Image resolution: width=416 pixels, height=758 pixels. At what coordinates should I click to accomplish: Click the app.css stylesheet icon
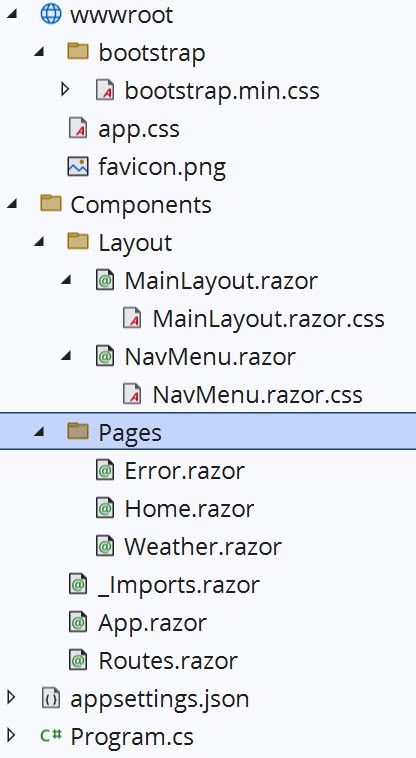(x=78, y=128)
